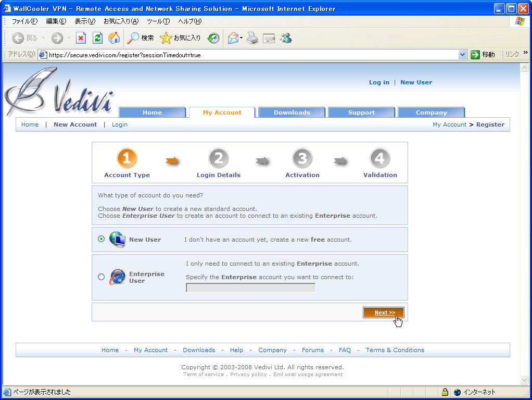The height and width of the screenshot is (400, 532).
Task: Click the step 4 Validation circle
Action: pos(379,158)
